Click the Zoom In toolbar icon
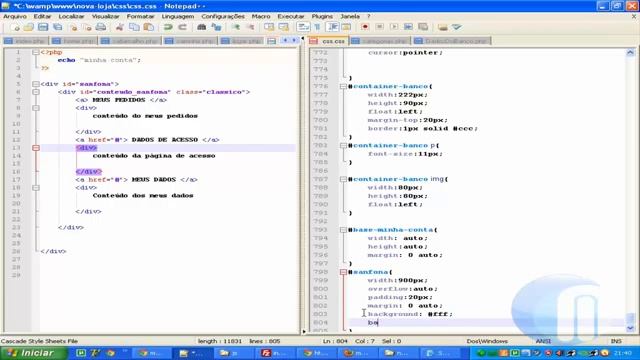 pyautogui.click(x=236, y=27)
